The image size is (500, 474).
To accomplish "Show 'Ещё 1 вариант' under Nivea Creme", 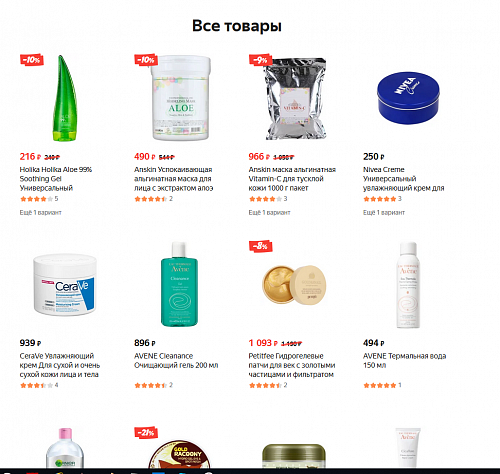I will click(384, 212).
